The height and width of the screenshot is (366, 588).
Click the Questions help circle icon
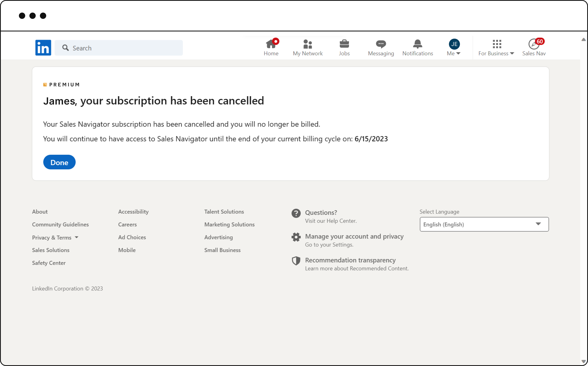pyautogui.click(x=296, y=213)
